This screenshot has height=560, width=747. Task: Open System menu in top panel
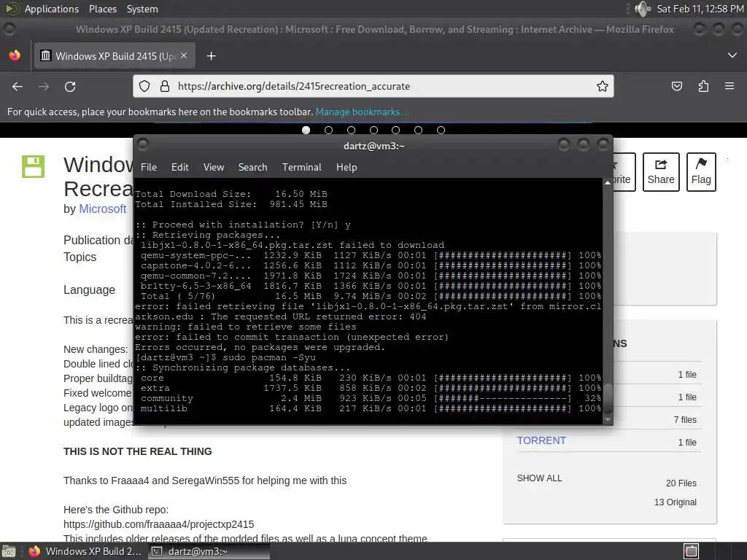(x=142, y=9)
